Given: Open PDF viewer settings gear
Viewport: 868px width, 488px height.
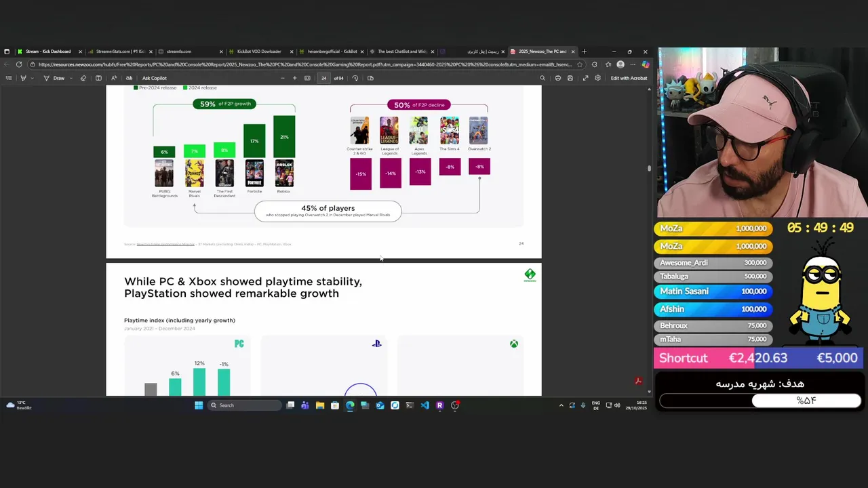Looking at the screenshot, I should 597,78.
